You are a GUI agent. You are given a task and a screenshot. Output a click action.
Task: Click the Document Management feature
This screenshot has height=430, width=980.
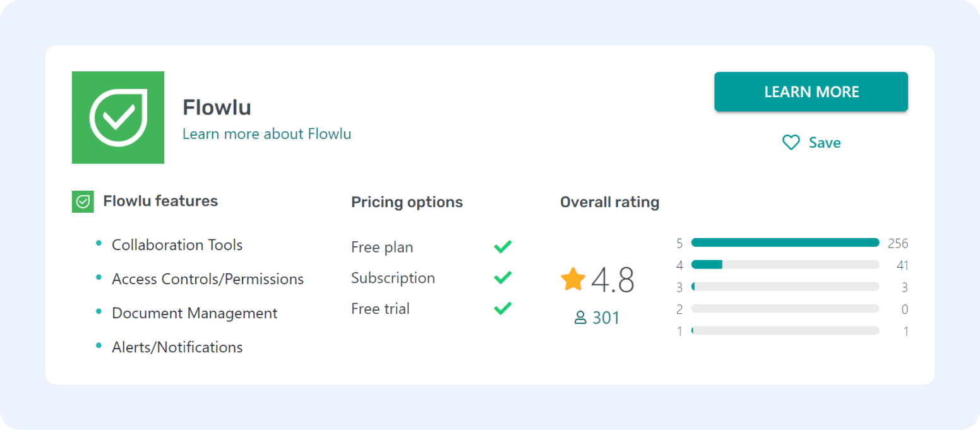click(194, 313)
